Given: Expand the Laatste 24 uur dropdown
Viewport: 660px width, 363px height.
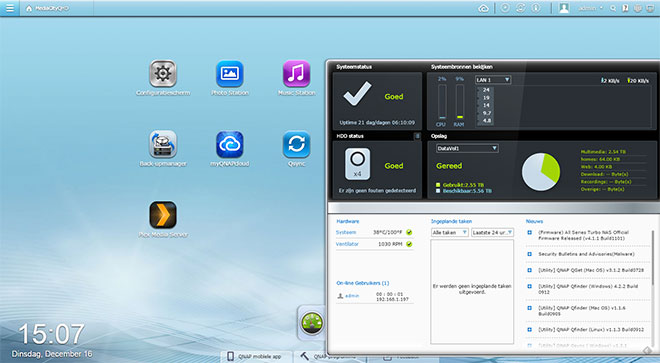Looking at the screenshot, I should coord(492,232).
